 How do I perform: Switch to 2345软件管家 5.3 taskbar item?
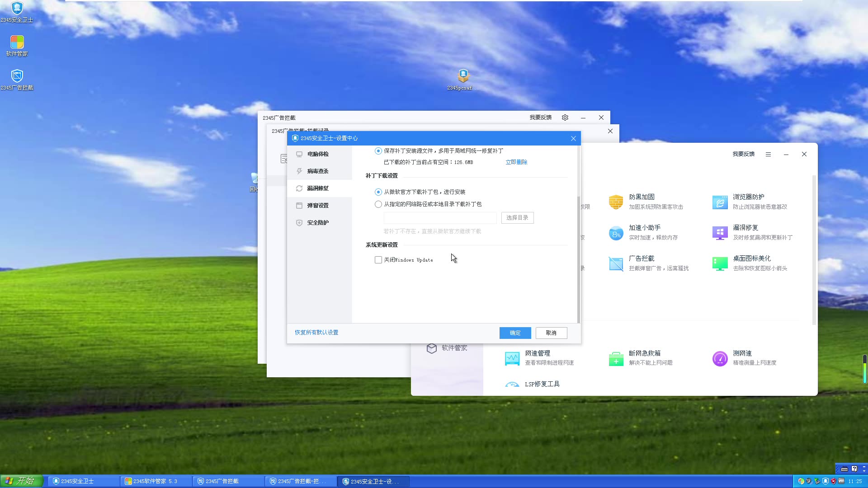point(156,481)
